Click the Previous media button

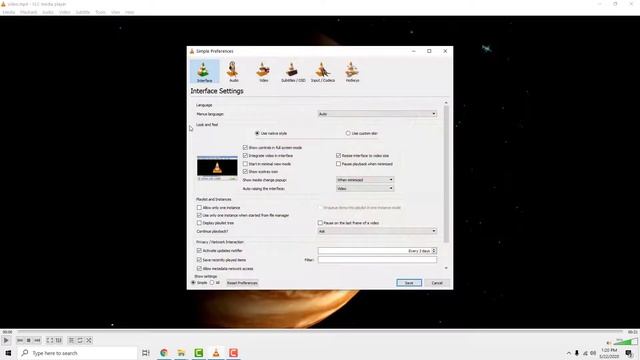point(20,340)
